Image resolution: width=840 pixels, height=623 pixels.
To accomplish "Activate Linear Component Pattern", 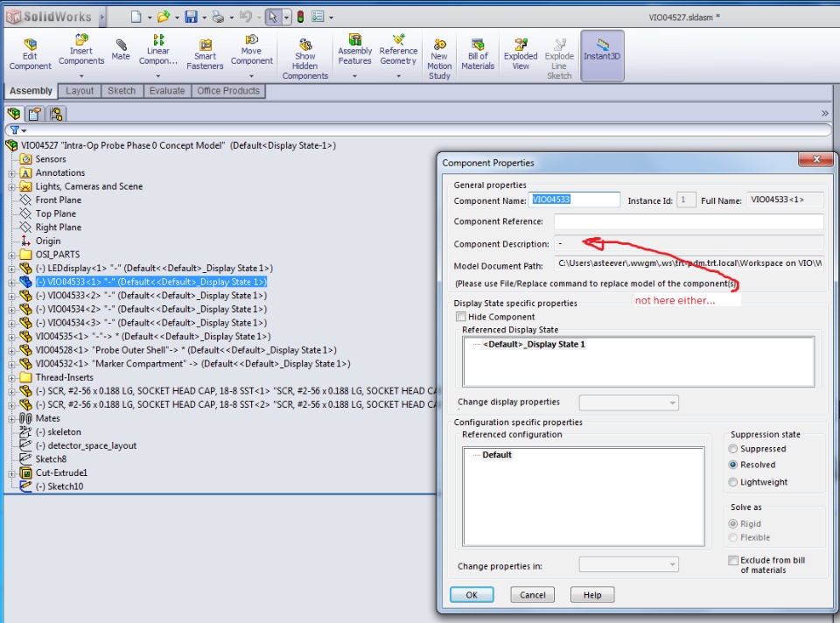I will point(158,50).
